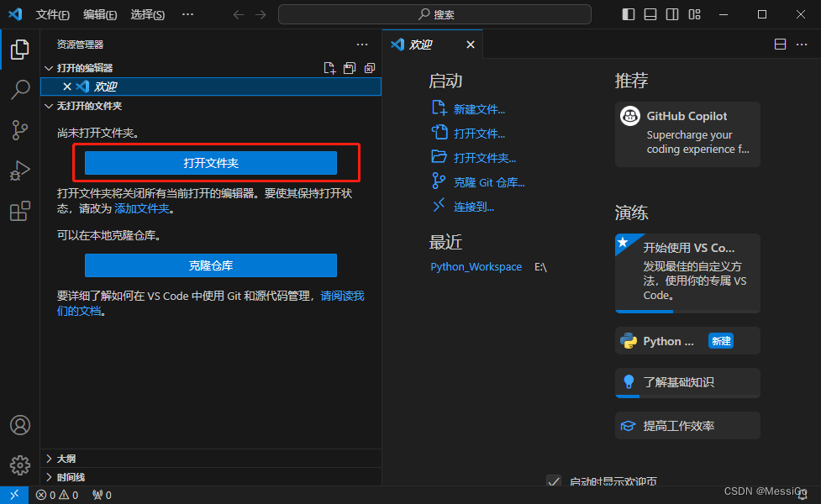Open the 编辑(E) menu
Screen dimensions: 821x504
coord(100,14)
